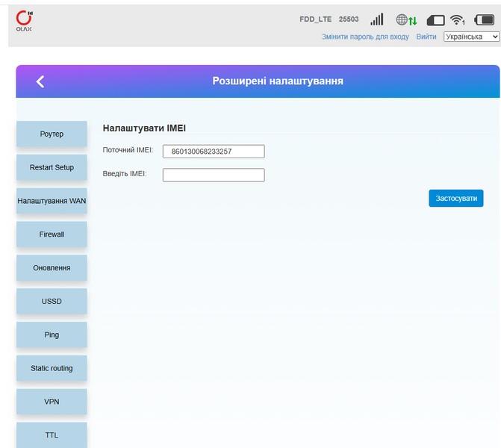Open the Українська language dropdown
This screenshot has width=501, height=448.
pyautogui.click(x=471, y=37)
